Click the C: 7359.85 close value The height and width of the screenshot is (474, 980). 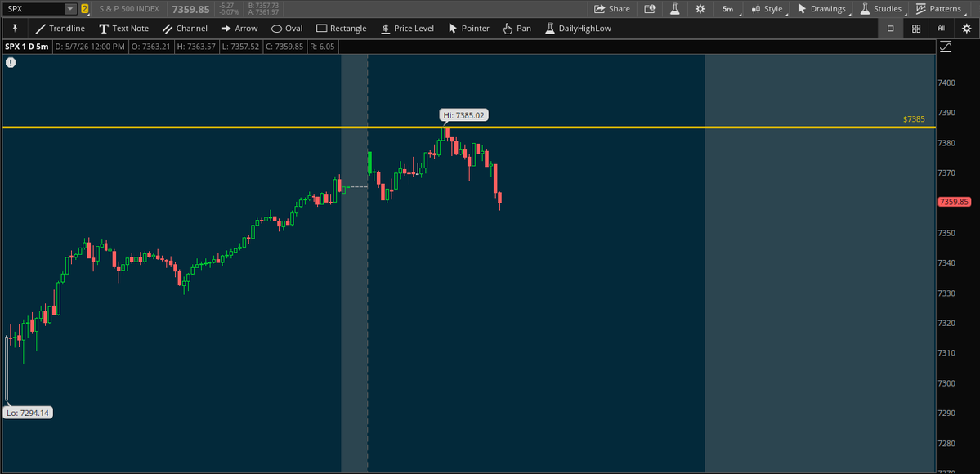(x=284, y=47)
